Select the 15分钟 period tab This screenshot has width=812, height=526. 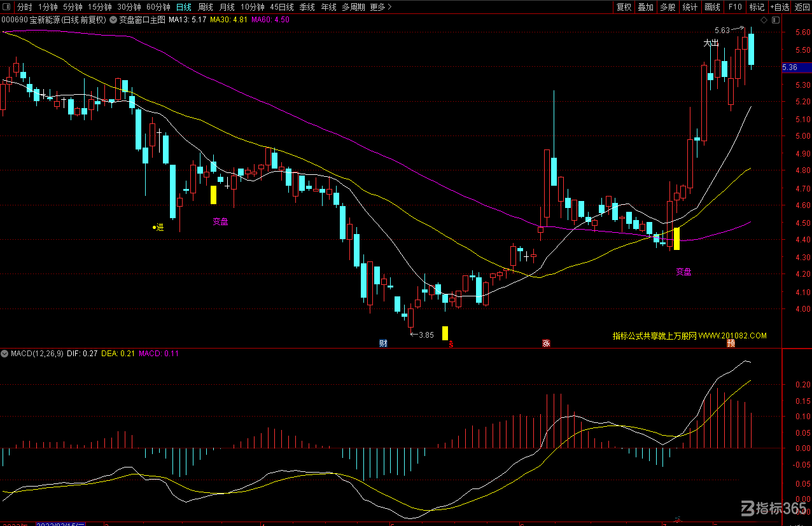click(99, 7)
